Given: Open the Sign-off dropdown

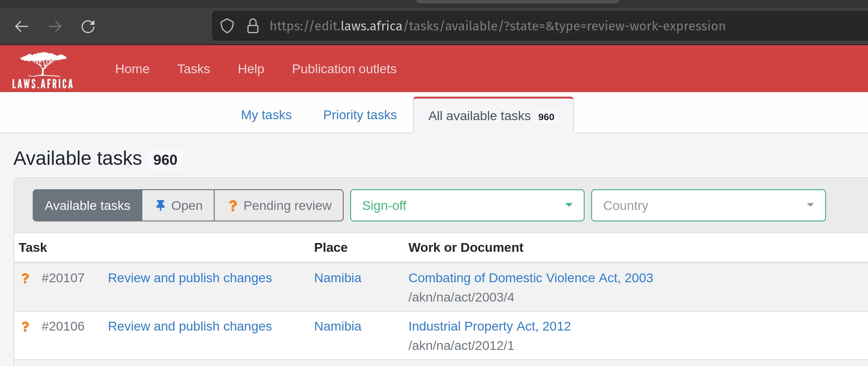Looking at the screenshot, I should coord(467,205).
